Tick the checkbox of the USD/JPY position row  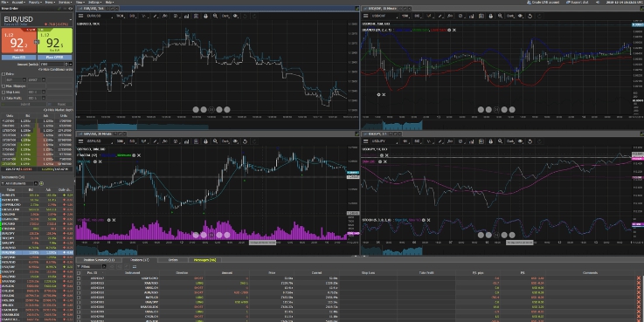(x=79, y=302)
